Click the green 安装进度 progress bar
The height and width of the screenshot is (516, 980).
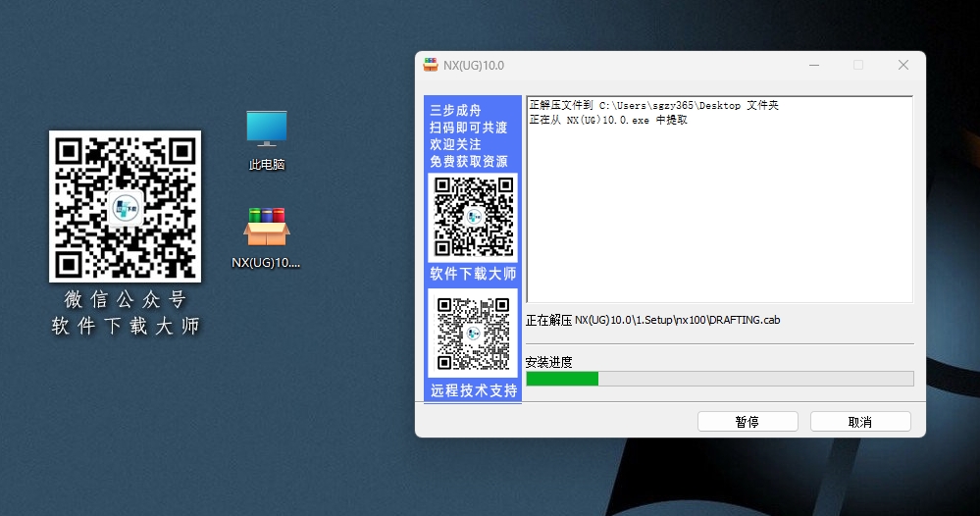click(x=720, y=379)
